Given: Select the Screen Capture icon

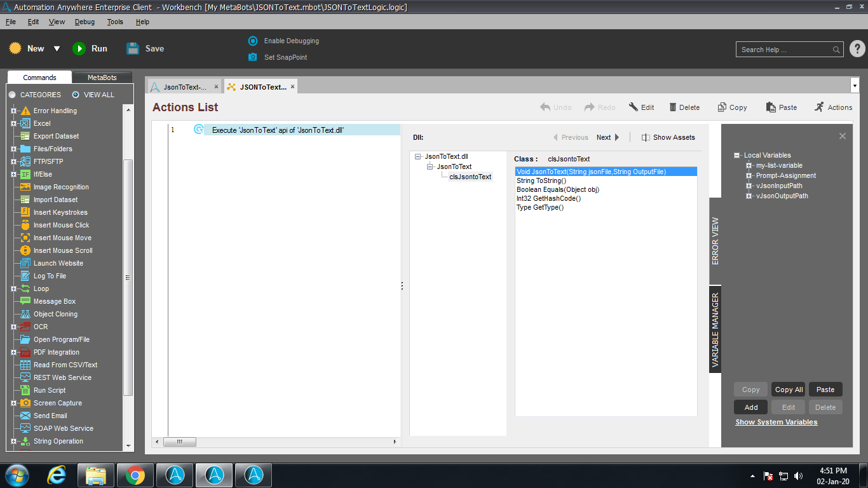Looking at the screenshot, I should [x=25, y=403].
